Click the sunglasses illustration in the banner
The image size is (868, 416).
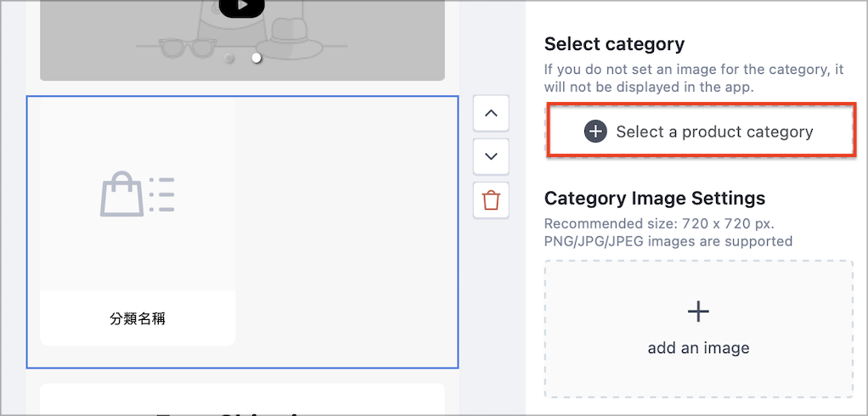[185, 48]
